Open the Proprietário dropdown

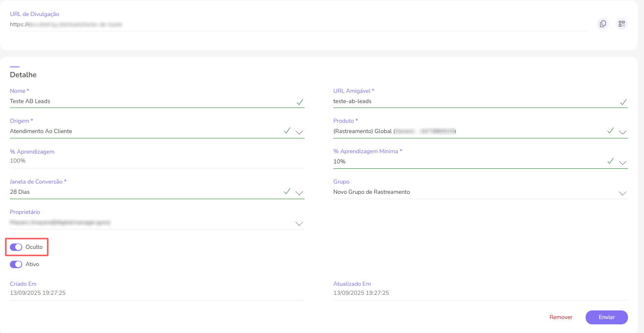(x=299, y=223)
